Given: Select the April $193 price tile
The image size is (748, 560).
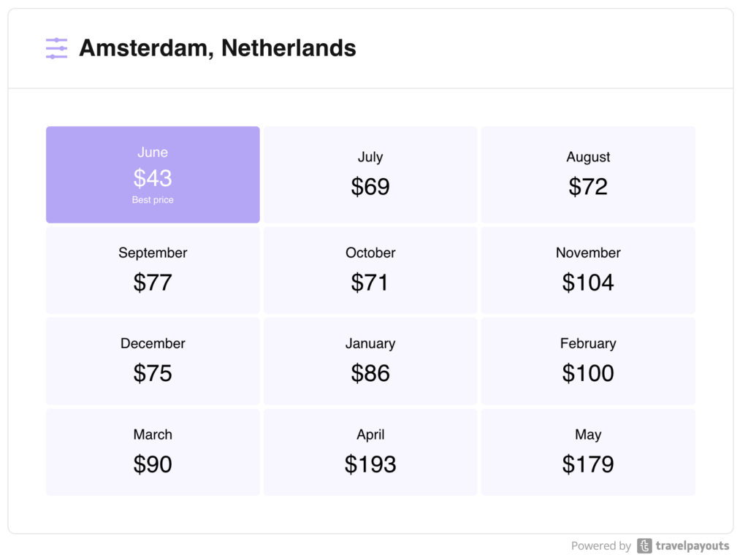Looking at the screenshot, I should point(370,452).
